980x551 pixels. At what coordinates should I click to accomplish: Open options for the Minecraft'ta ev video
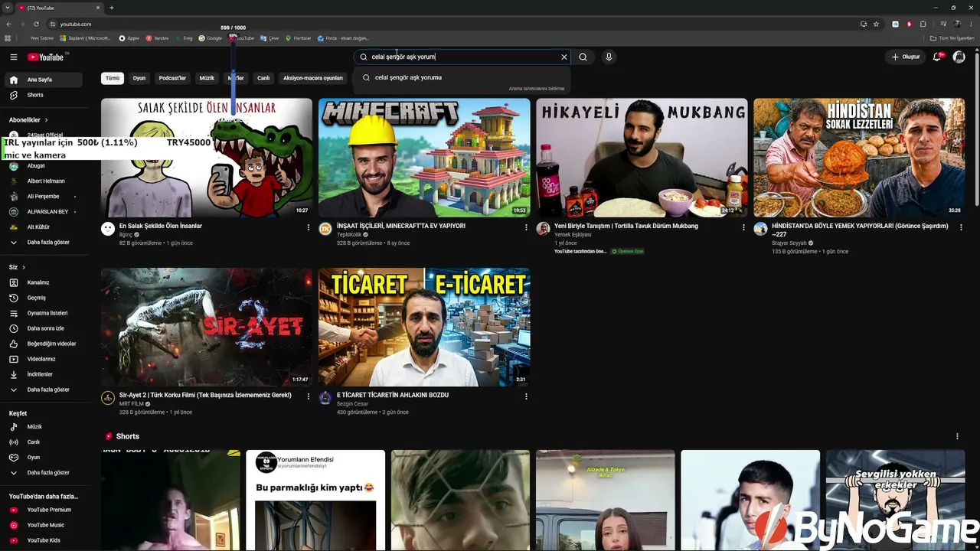tap(526, 227)
